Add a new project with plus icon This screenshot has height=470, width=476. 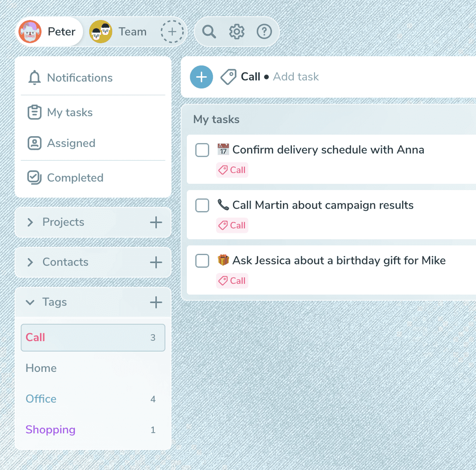coord(156,222)
